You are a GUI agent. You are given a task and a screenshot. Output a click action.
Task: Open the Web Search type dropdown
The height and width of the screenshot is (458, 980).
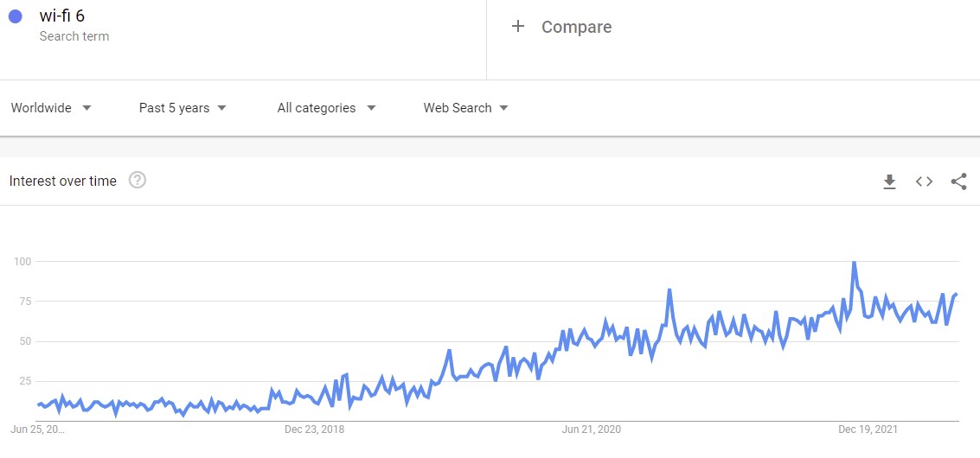[x=465, y=108]
